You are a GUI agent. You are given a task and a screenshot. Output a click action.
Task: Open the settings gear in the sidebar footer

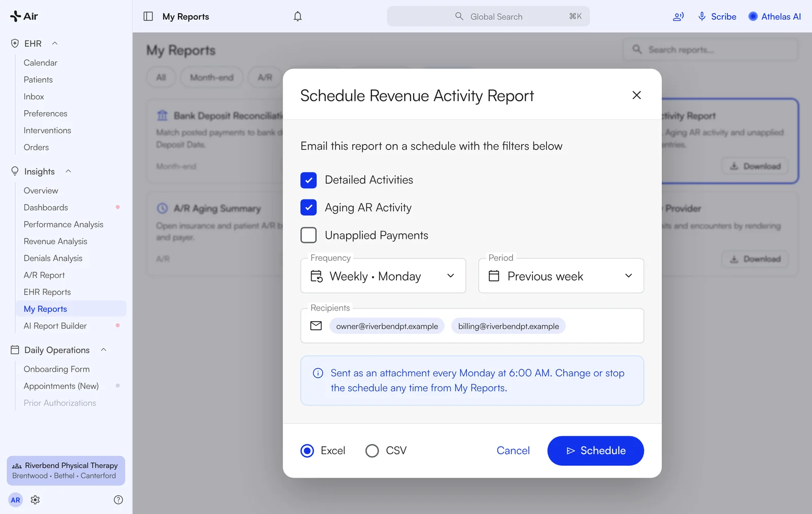(35, 500)
